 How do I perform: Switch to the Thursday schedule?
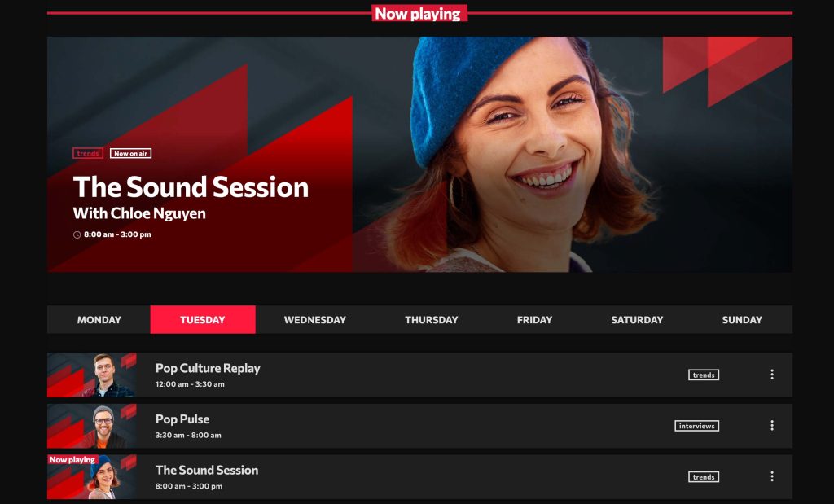tap(432, 319)
